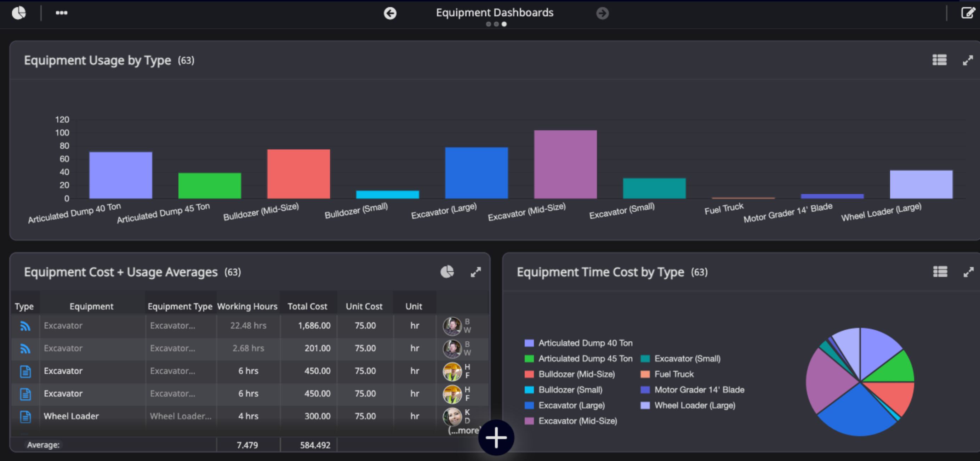Open the pie chart dashboard icon at top left
The image size is (980, 461).
(19, 13)
